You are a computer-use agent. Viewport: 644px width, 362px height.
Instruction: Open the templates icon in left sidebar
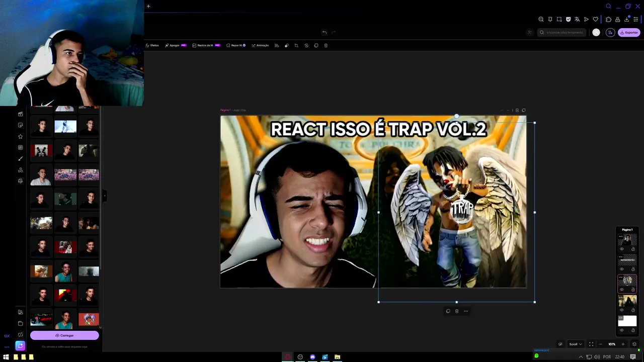20,114
